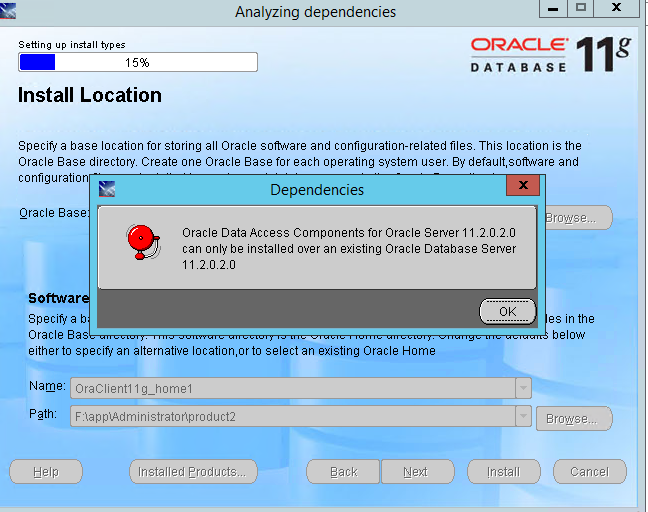Expand the Path dropdown arrow
Viewport: 648px width, 512px height.
[524, 416]
